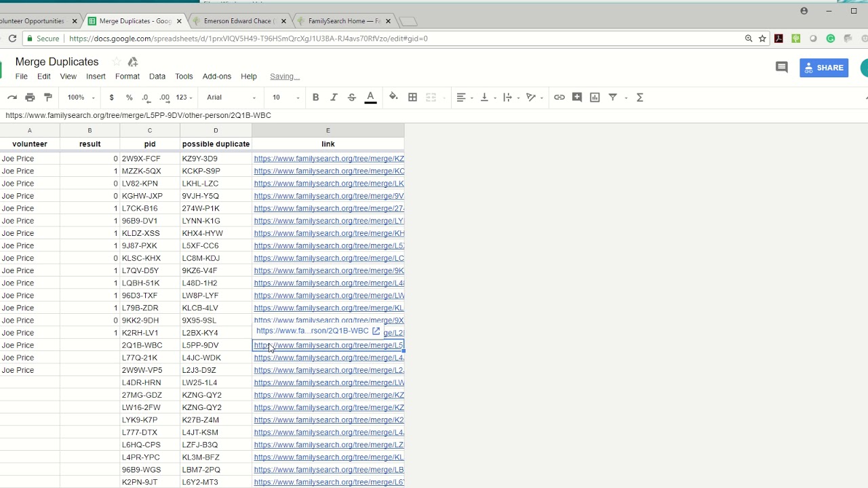The width and height of the screenshot is (868, 488).
Task: Star the Merge Duplicates document
Action: 117,62
